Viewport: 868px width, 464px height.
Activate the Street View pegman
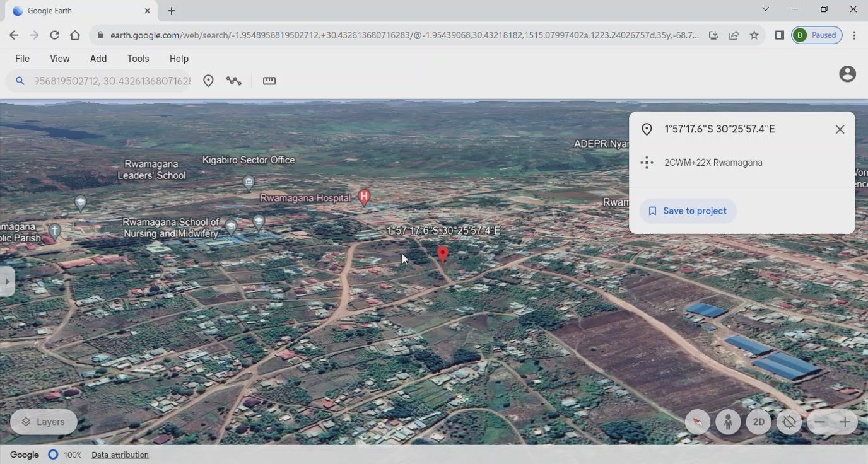coord(728,422)
